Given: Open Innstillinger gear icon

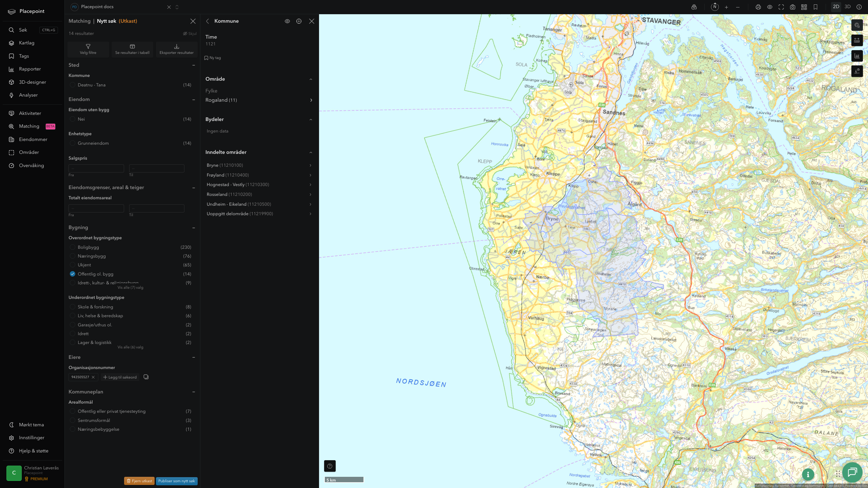Looking at the screenshot, I should tap(12, 438).
